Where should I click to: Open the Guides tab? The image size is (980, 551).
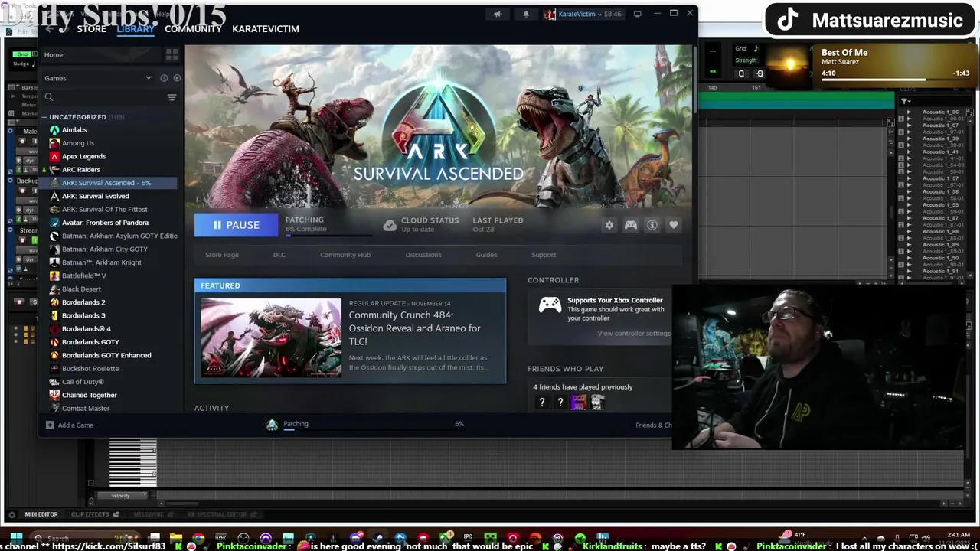486,255
